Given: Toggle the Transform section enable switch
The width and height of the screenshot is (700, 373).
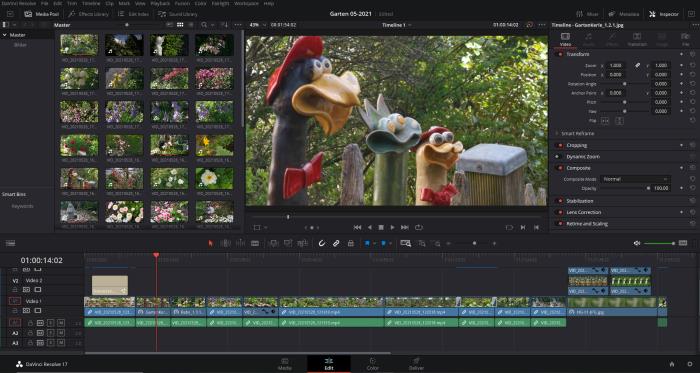Looking at the screenshot, I should pos(559,54).
